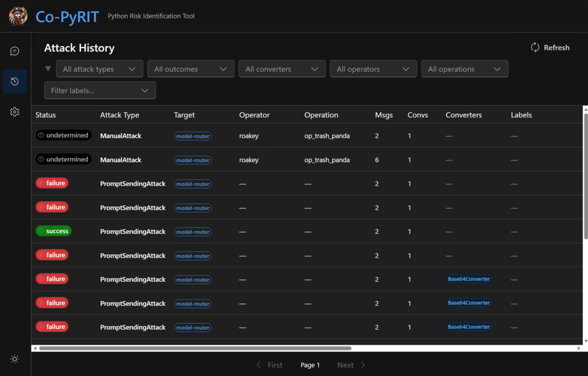
Task: Select the green success status badge
Action: [53, 231]
